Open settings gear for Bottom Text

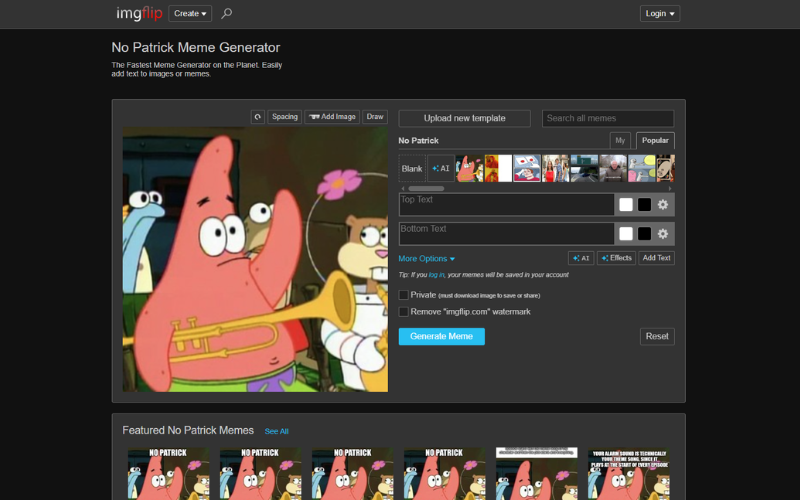pyautogui.click(x=663, y=234)
